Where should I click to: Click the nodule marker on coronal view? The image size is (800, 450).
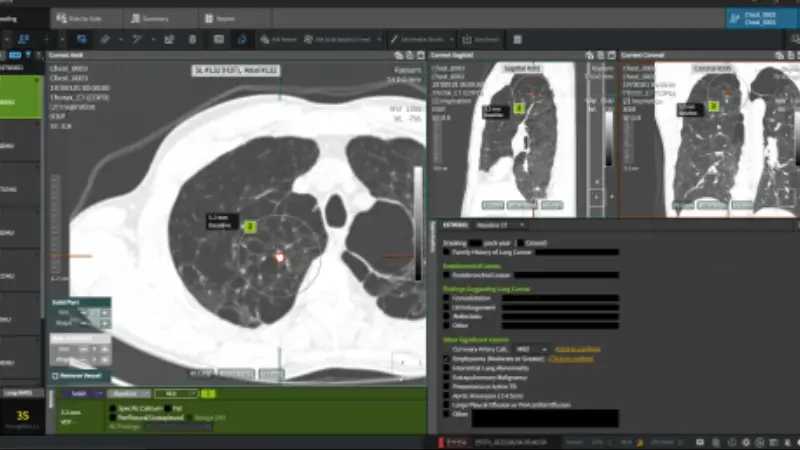pyautogui.click(x=714, y=105)
